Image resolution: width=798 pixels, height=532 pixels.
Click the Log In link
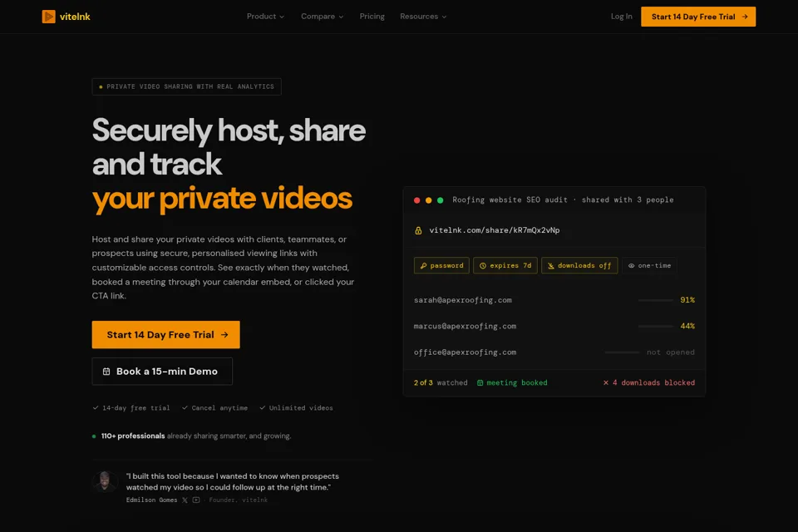(622, 17)
